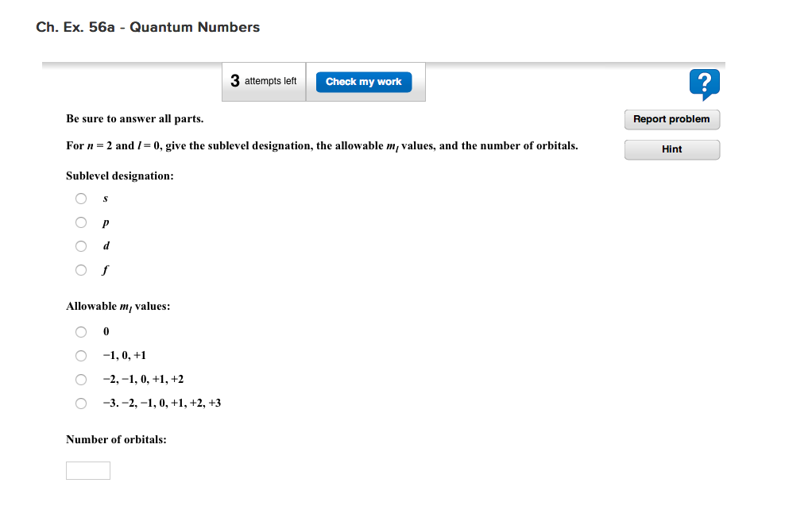812x506 pixels.
Task: Select the f sublevel designation
Action: [81, 270]
